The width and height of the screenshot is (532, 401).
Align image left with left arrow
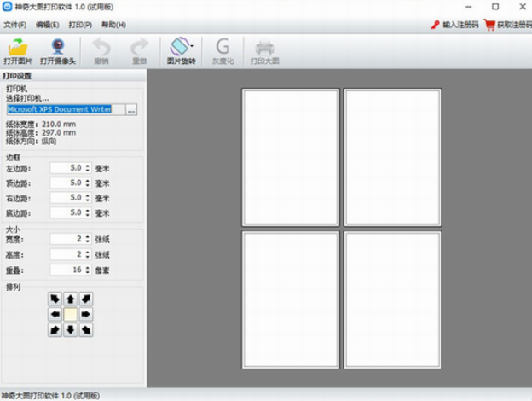coord(55,315)
